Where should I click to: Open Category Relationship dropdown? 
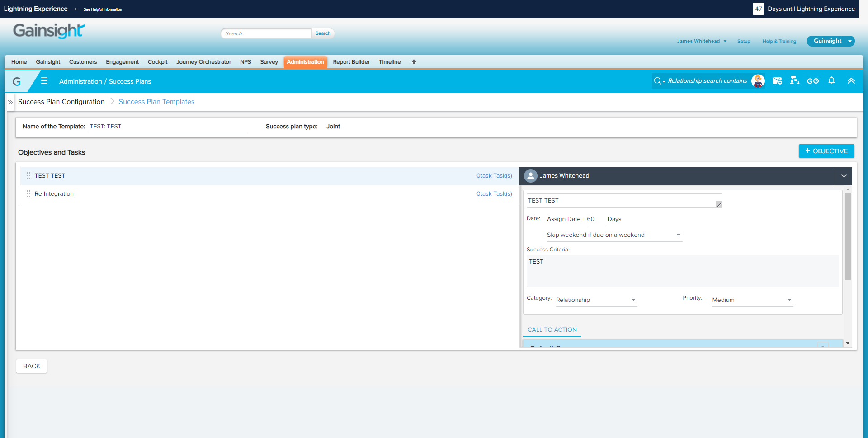click(x=596, y=300)
